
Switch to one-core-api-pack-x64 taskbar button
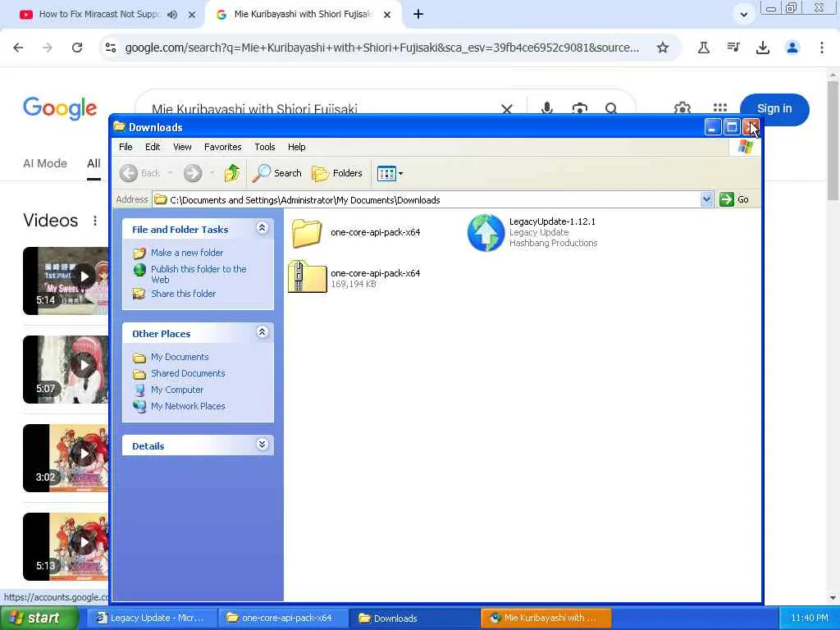click(284, 619)
